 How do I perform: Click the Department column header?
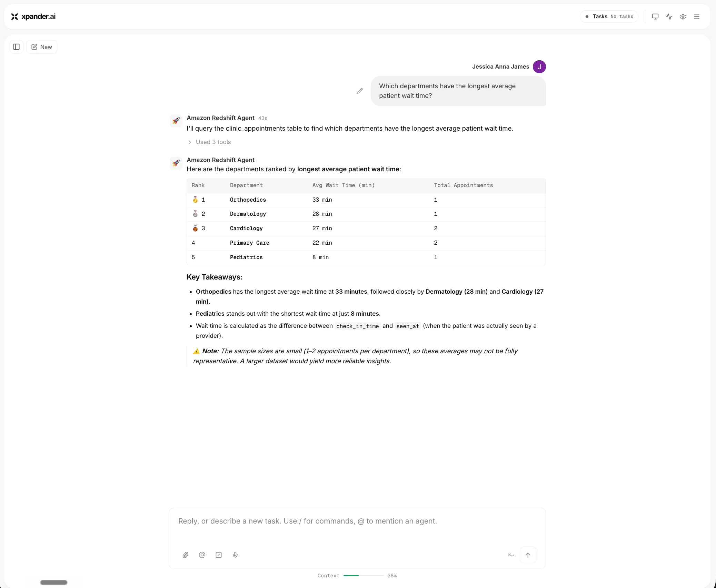point(246,185)
